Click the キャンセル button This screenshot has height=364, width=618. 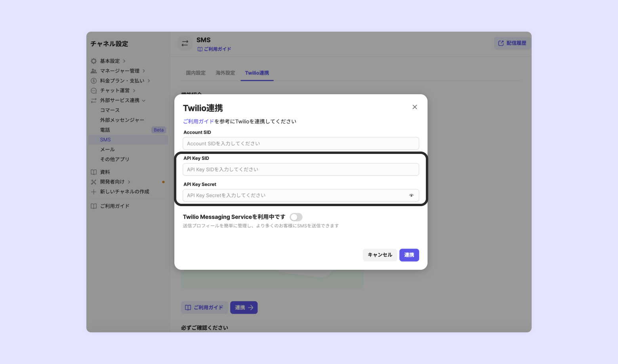point(380,255)
